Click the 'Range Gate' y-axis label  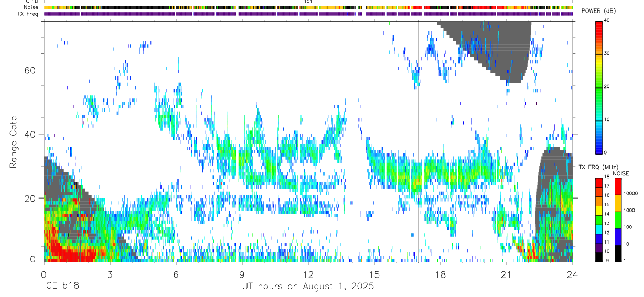14,142
